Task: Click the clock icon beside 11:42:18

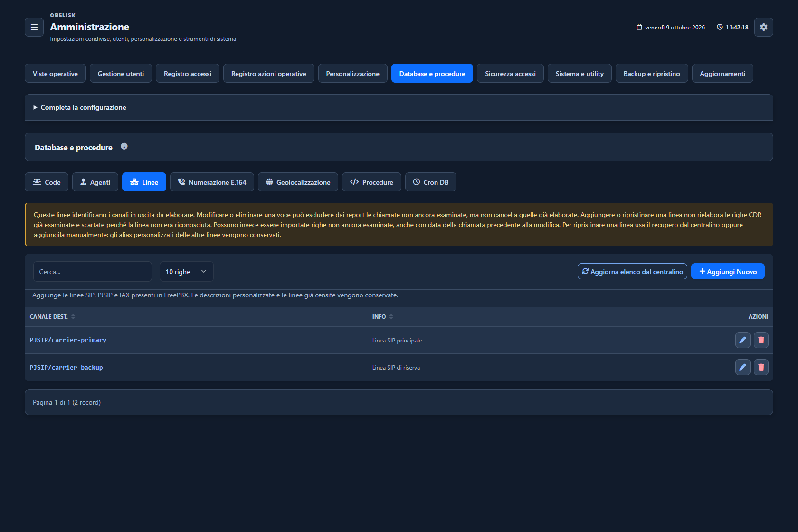Action: tap(720, 27)
